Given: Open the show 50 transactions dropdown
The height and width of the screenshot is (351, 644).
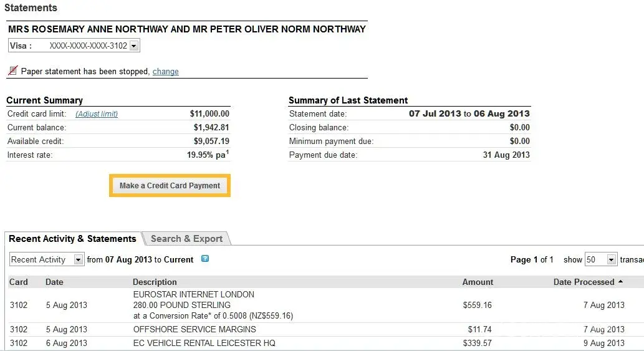Looking at the screenshot, I should point(611,259).
